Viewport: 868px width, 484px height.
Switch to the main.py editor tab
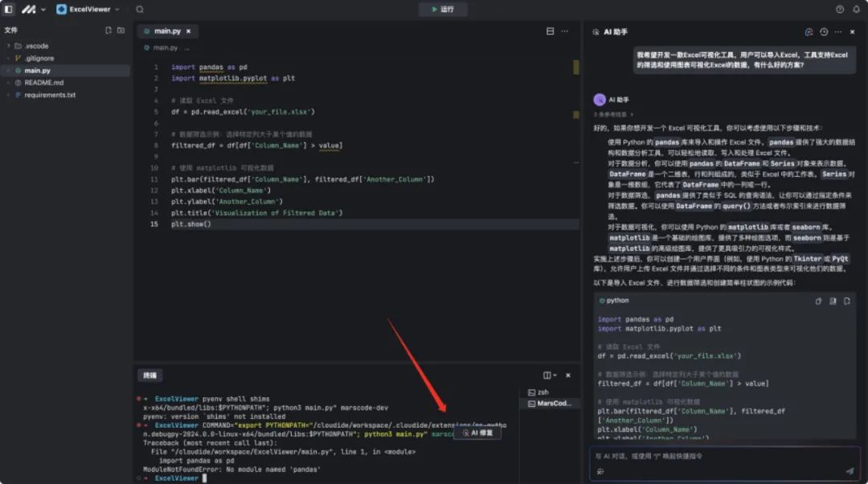tap(166, 31)
